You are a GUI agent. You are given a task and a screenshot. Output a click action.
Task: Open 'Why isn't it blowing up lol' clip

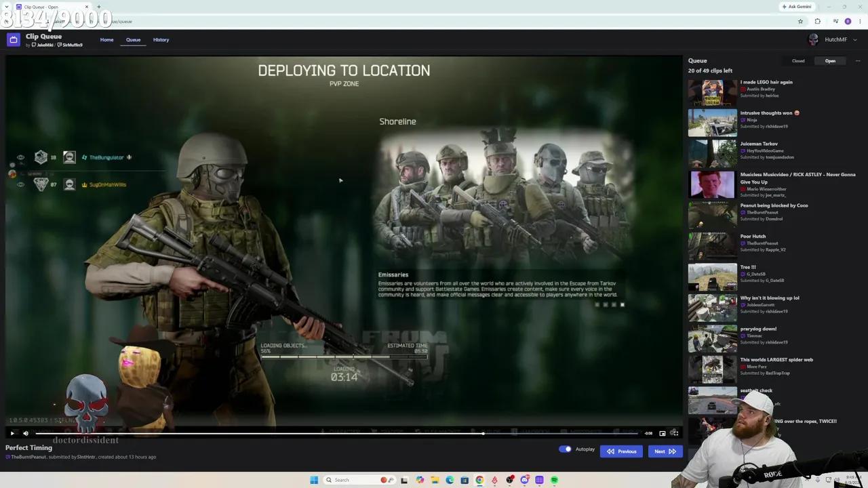coord(770,298)
